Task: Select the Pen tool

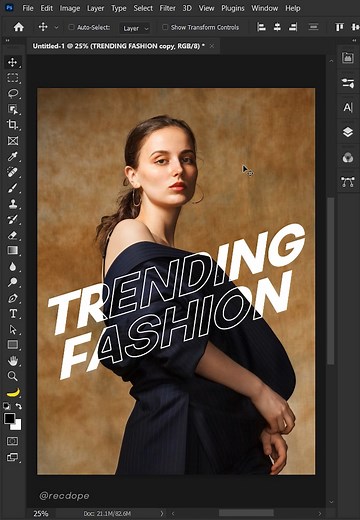Action: point(13,298)
